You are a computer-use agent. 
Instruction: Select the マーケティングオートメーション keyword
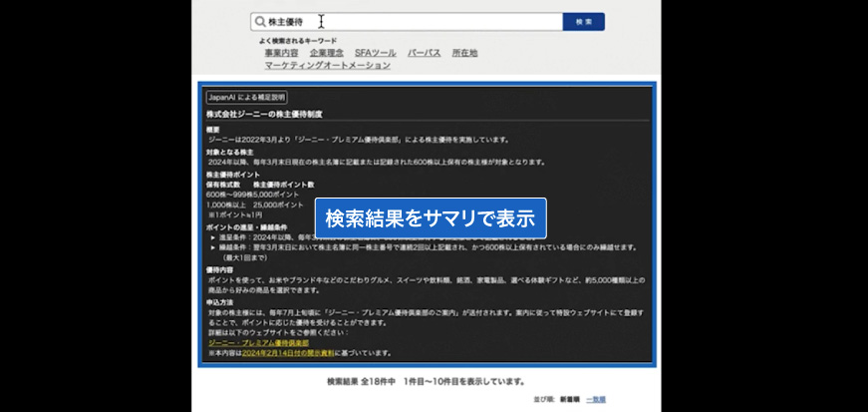[328, 65]
